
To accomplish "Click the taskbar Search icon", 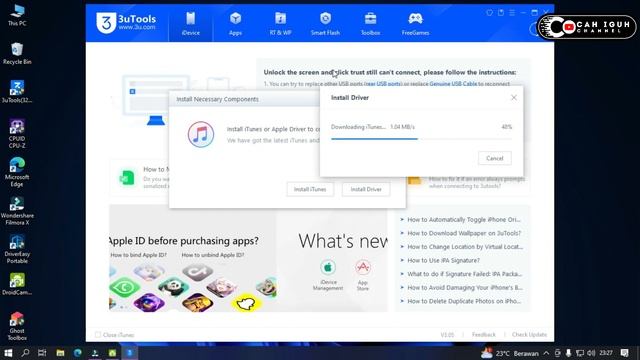I will [25, 353].
